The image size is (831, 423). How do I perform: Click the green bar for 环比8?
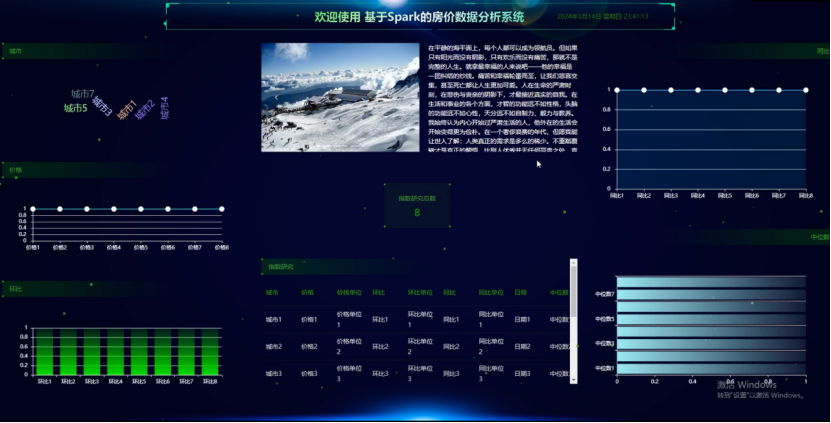pos(210,352)
